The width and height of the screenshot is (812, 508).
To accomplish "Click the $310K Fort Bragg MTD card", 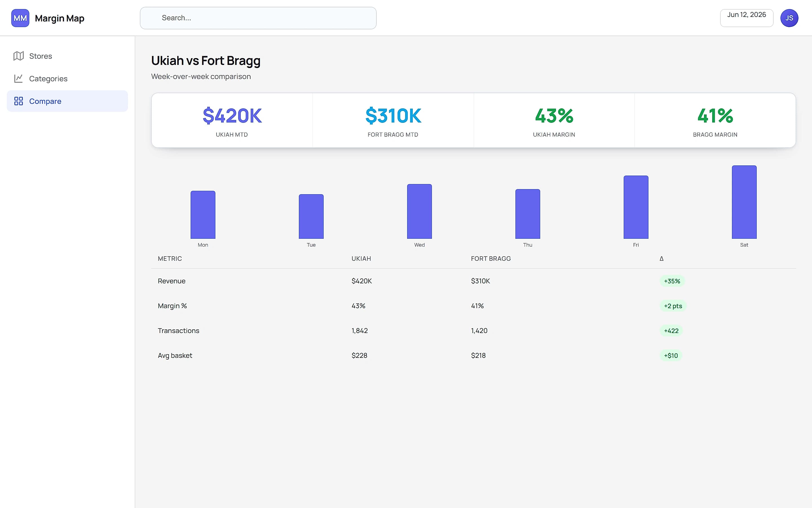I will coord(393,120).
